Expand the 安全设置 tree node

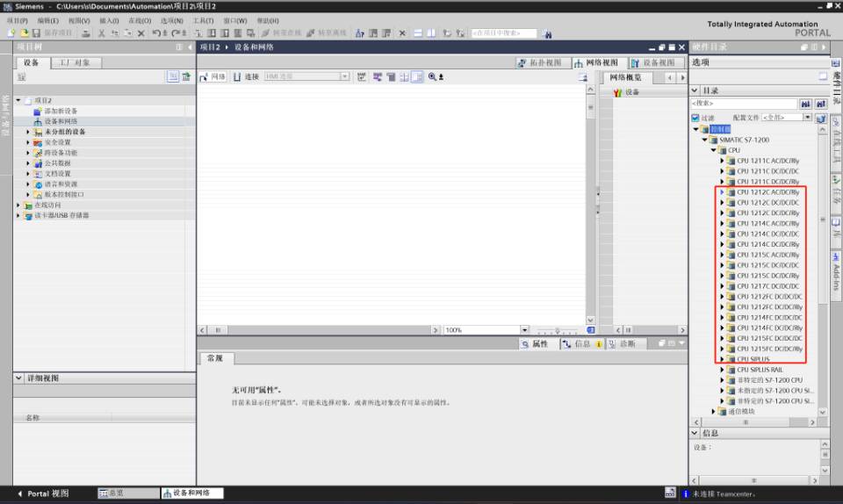tap(28, 142)
